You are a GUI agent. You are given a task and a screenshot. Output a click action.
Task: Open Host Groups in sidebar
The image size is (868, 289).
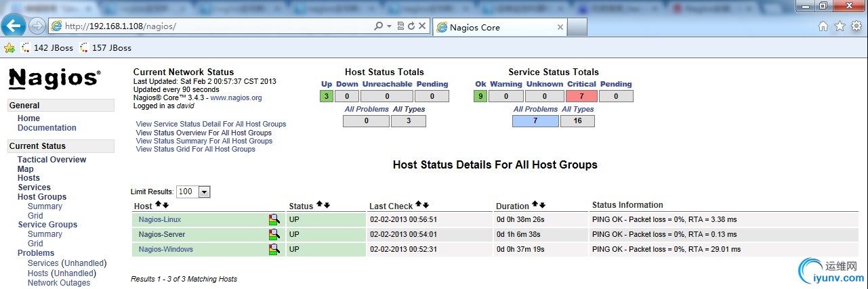click(x=42, y=197)
